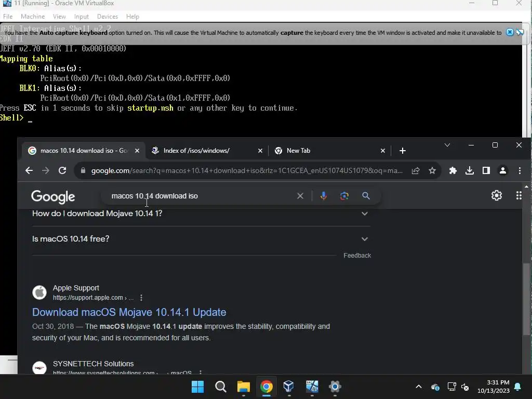Go back in Chrome browser history
532x399 pixels.
tap(29, 170)
